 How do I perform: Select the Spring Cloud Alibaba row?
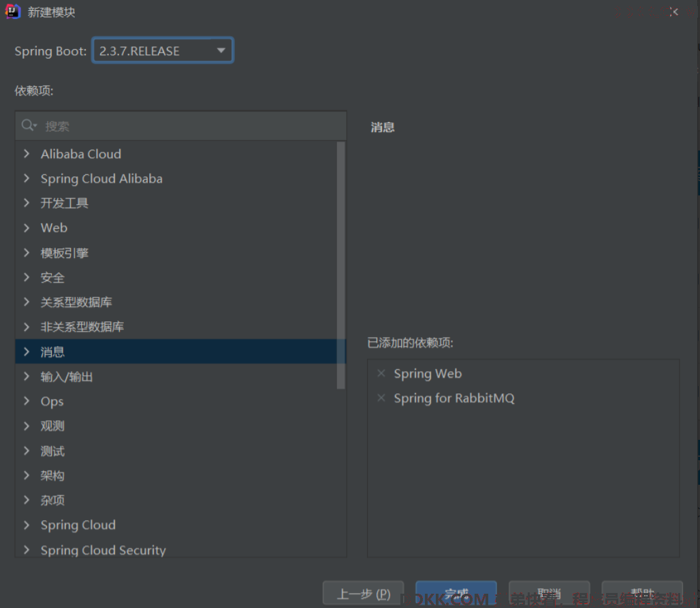[176, 178]
